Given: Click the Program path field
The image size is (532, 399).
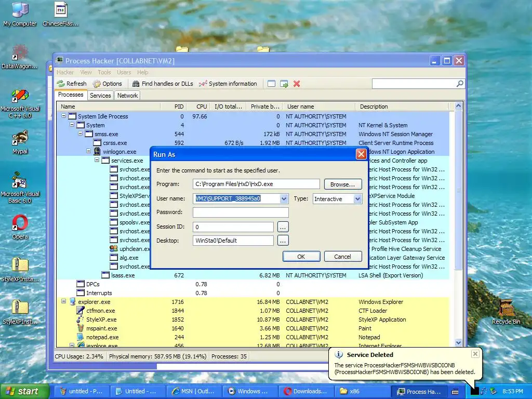Looking at the screenshot, I should pos(256,184).
